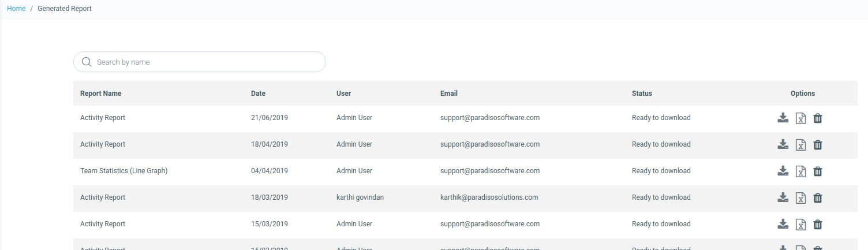Delete the 18/04/2019 Activity Report
Viewport: 868px width, 250px height.
(818, 145)
